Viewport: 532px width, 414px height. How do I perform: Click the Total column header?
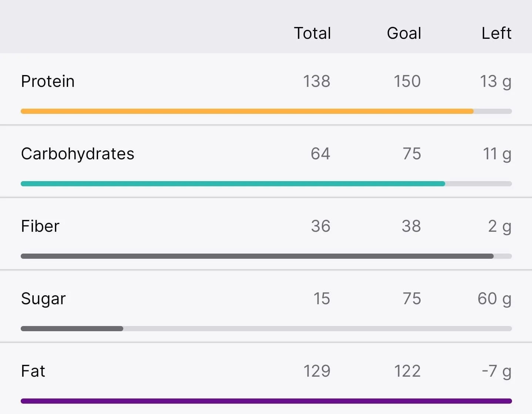coord(312,33)
